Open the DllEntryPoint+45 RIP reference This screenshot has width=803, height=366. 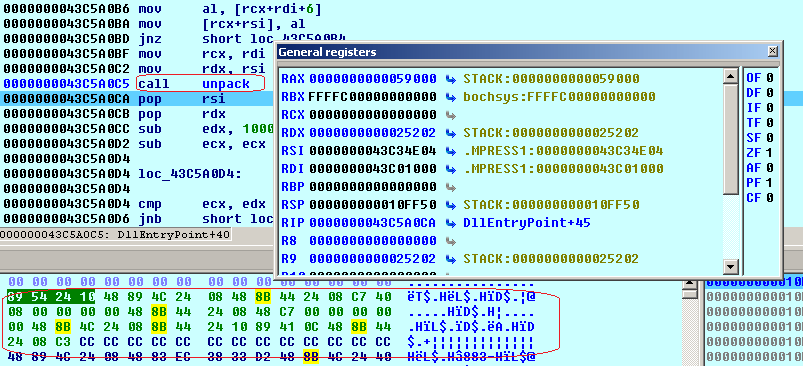(x=527, y=223)
